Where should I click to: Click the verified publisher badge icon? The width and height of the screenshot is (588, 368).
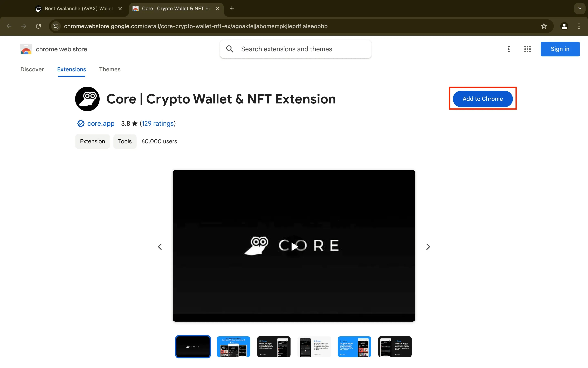81,124
